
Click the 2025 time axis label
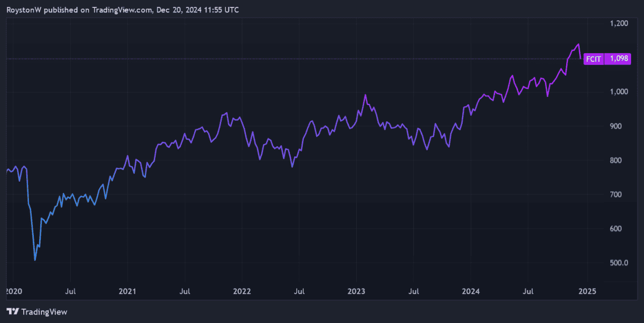pyautogui.click(x=586, y=291)
